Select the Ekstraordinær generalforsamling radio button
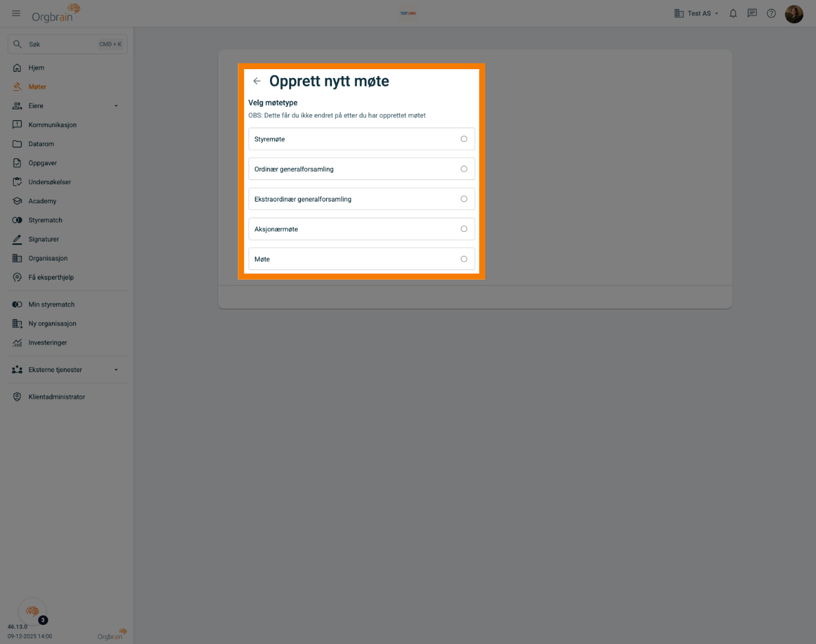816x644 pixels. (464, 199)
